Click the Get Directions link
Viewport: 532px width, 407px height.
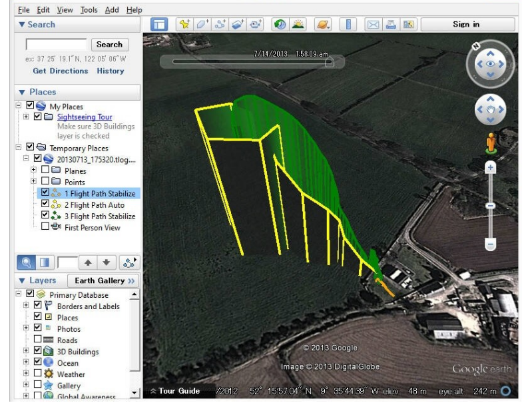click(x=61, y=71)
